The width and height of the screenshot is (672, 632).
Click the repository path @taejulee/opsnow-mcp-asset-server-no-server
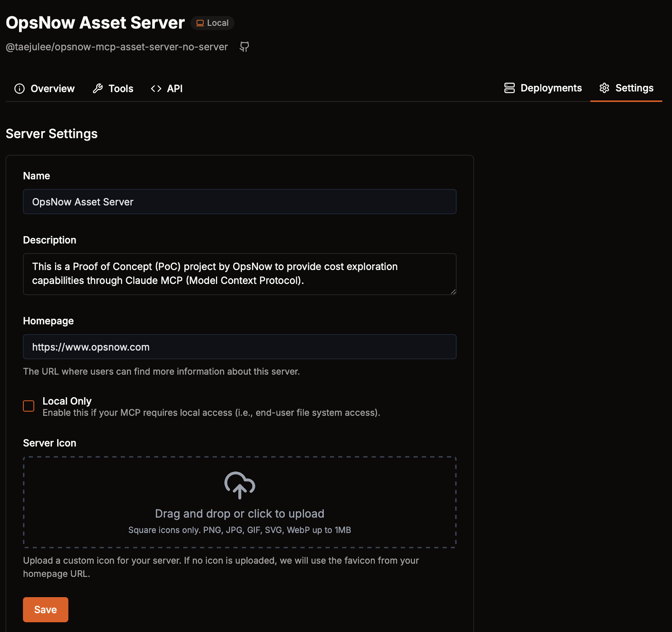coord(117,47)
